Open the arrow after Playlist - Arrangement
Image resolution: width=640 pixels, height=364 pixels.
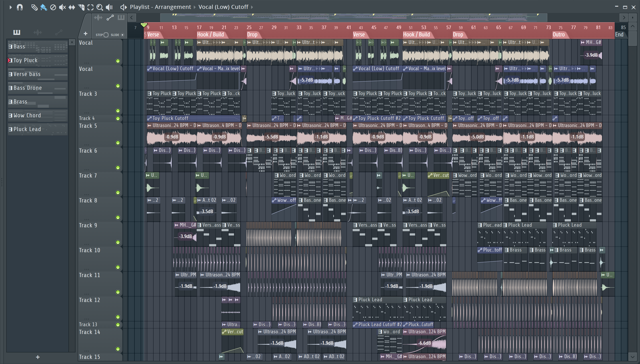coord(194,7)
